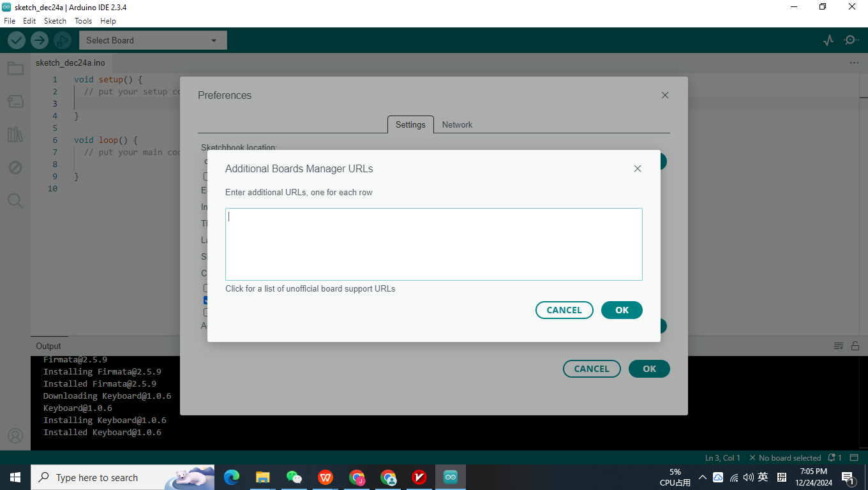Select the sketch_dec24a.ino editor tab
The height and width of the screenshot is (490, 868).
click(70, 63)
